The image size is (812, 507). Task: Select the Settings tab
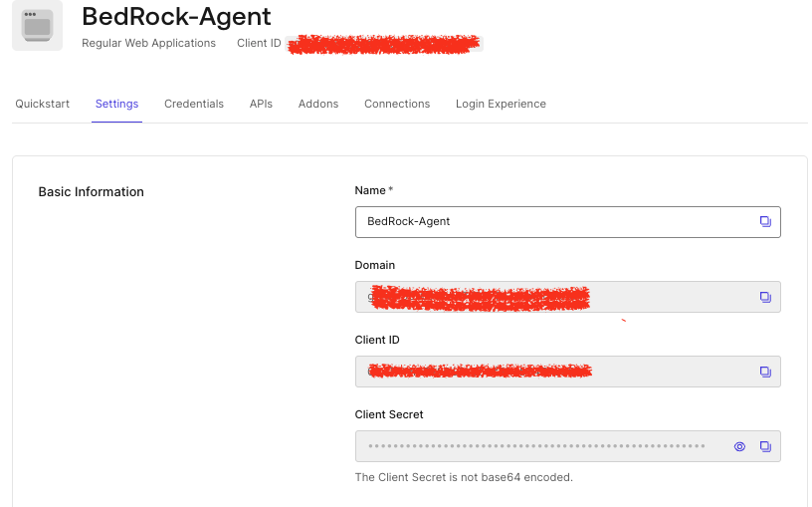tap(117, 104)
